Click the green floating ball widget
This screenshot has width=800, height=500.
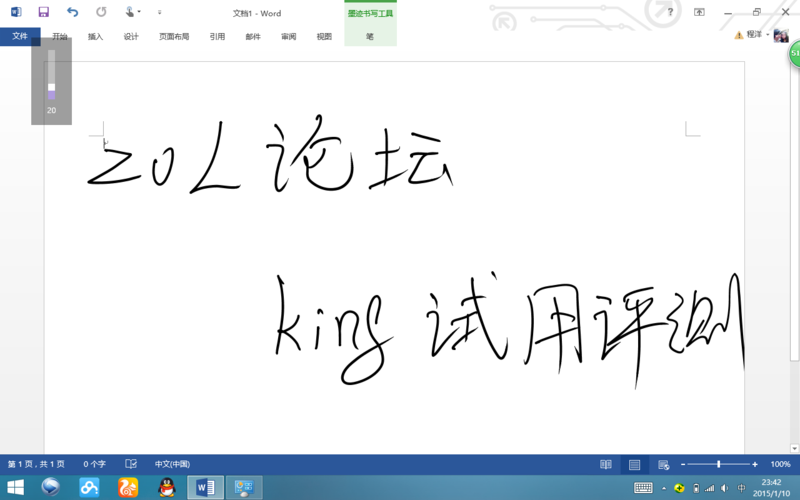tap(795, 54)
